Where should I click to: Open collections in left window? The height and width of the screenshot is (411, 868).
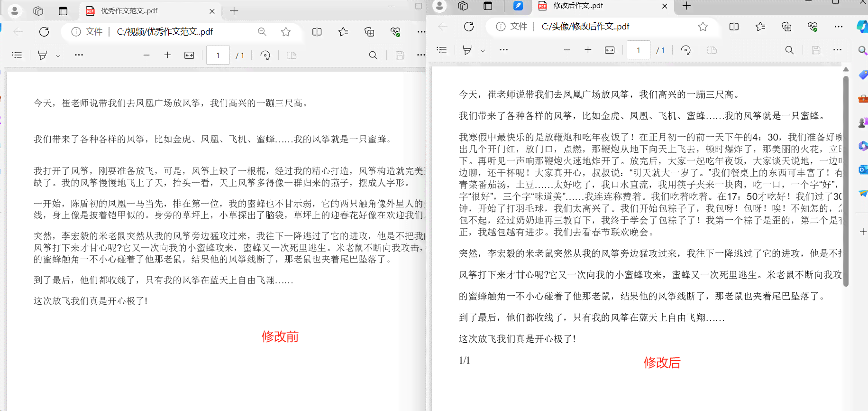[x=369, y=32]
